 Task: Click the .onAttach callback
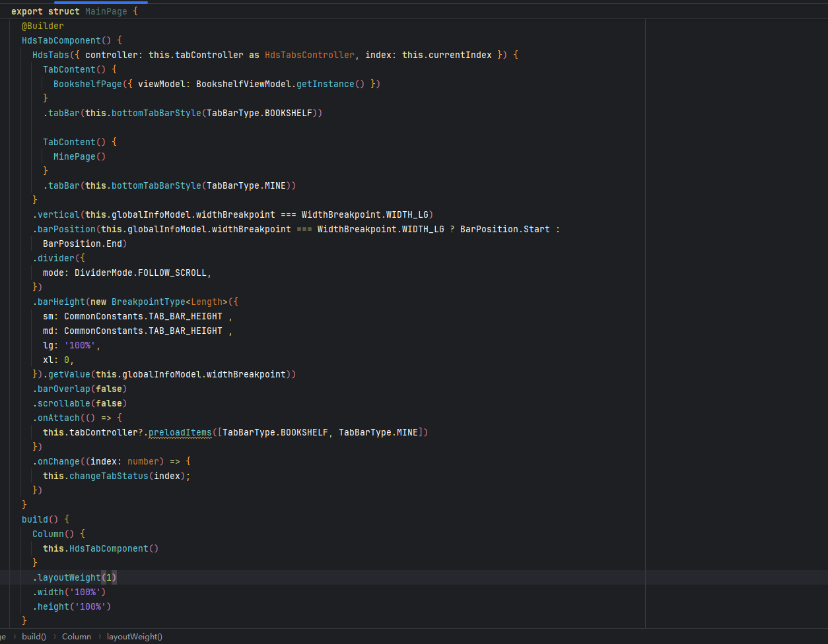[56, 418]
